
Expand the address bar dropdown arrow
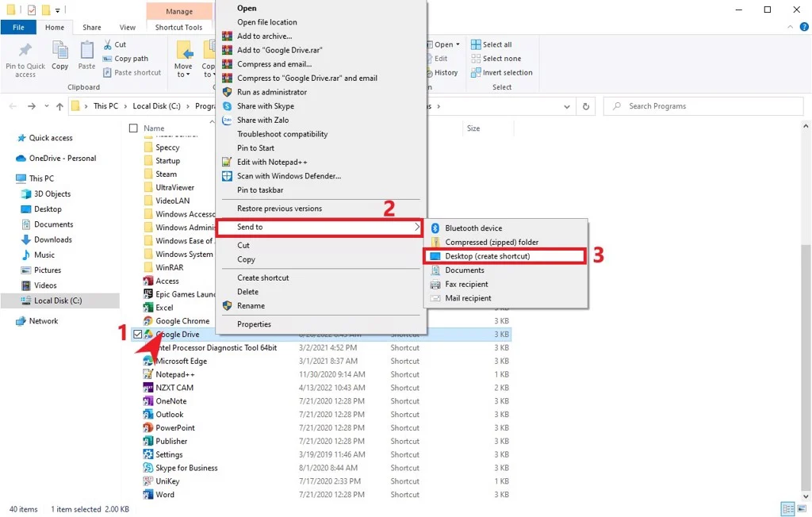566,105
